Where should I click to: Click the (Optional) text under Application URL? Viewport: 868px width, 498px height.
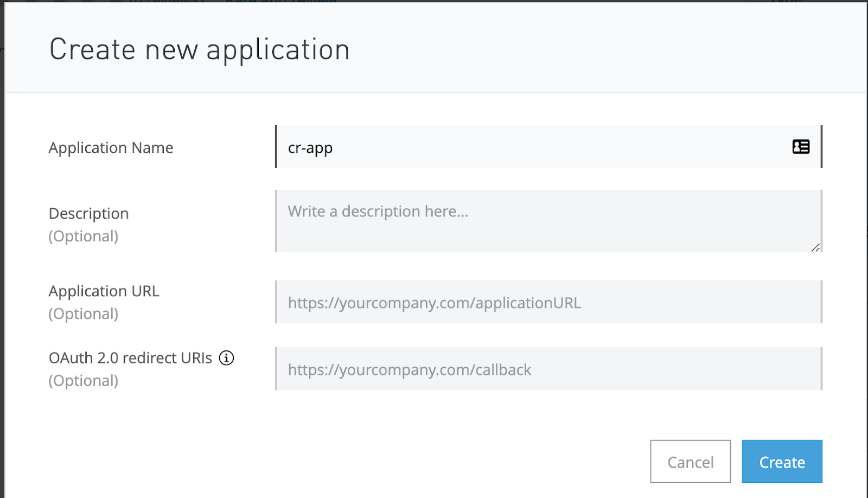coord(84,314)
